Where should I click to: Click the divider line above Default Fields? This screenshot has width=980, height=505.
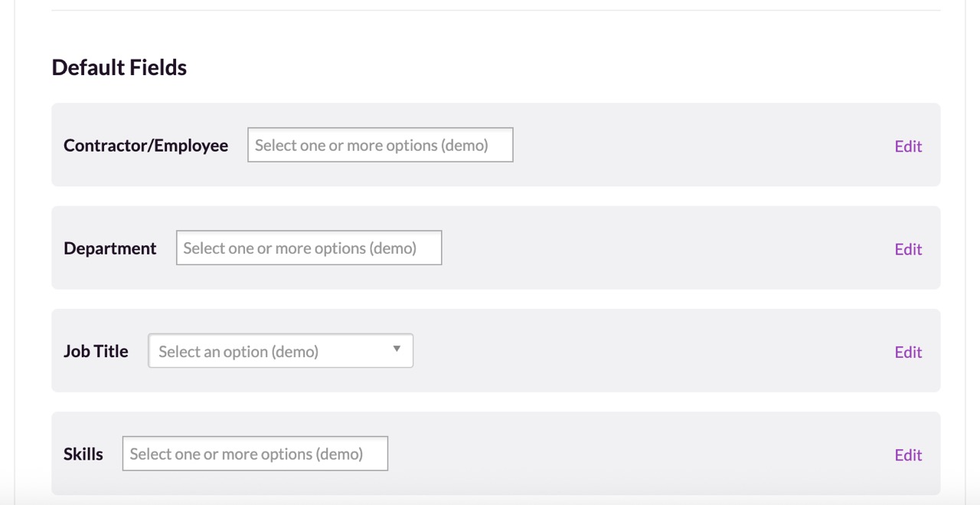[x=495, y=10]
